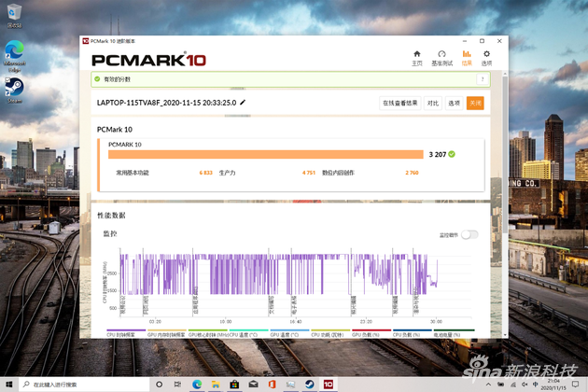
Task: Open 选项 (Options) gear icon in header
Action: point(486,58)
